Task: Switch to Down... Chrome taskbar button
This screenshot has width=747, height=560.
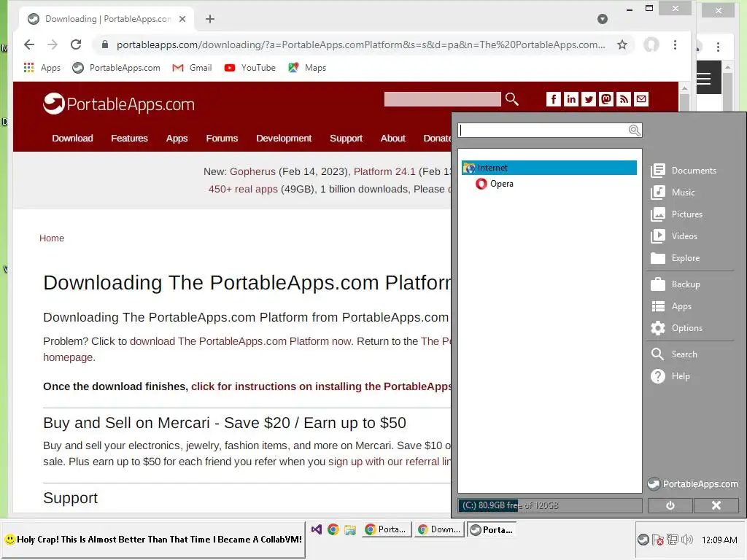Action: click(438, 529)
